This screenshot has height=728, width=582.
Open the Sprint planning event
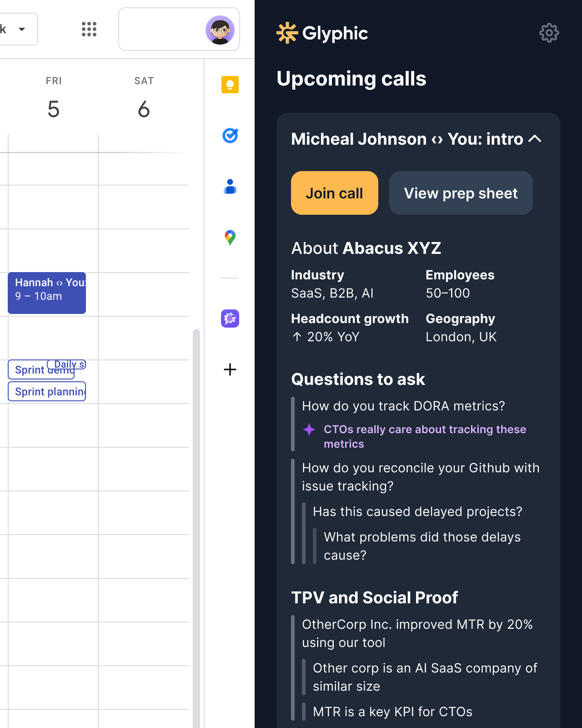(47, 392)
